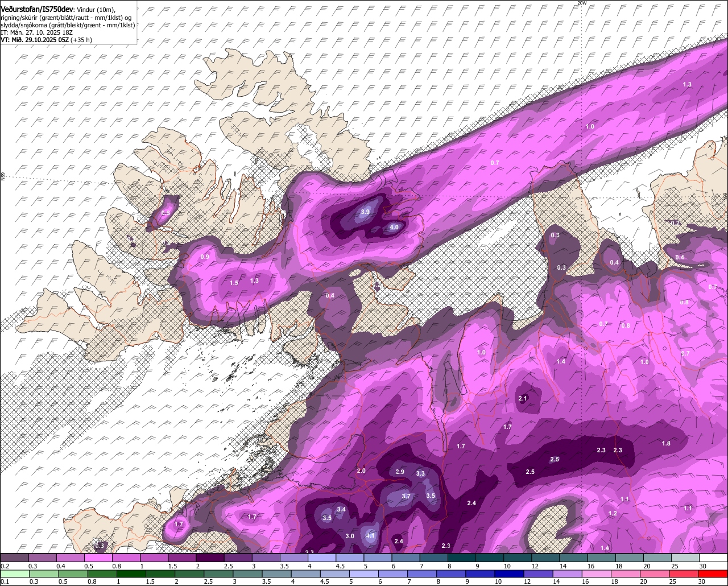Image resolution: width=728 pixels, height=586 pixels.
Task: Click the 4.0 precipitation value on the map
Action: (394, 227)
